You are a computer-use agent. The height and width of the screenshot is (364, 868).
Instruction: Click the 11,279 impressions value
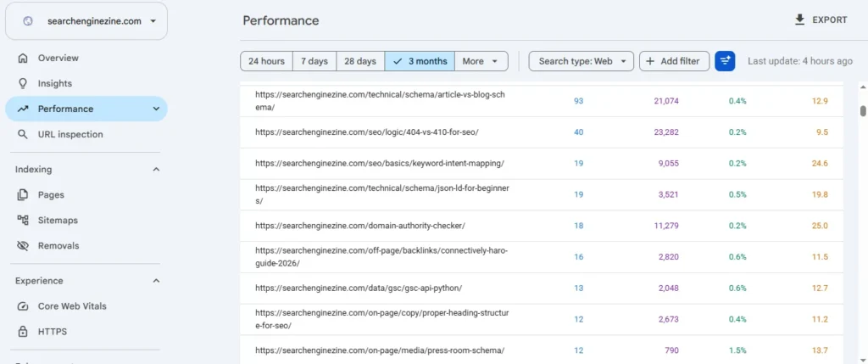point(666,226)
